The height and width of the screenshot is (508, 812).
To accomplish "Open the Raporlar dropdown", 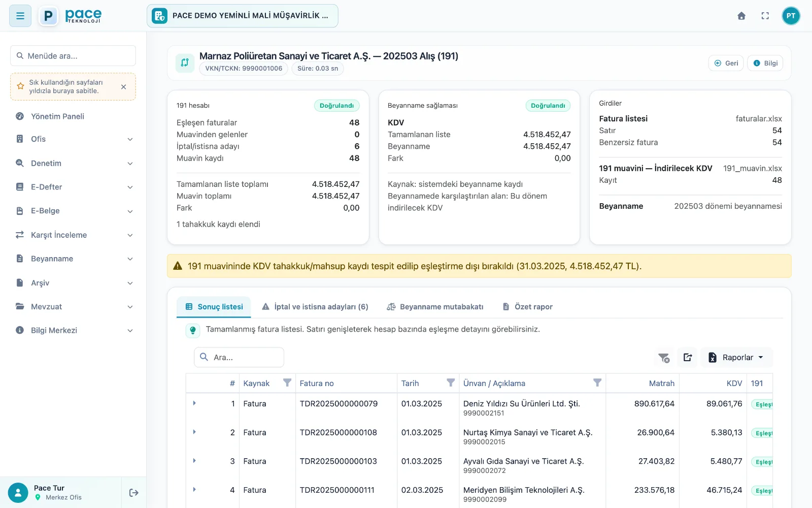I will 736,358.
